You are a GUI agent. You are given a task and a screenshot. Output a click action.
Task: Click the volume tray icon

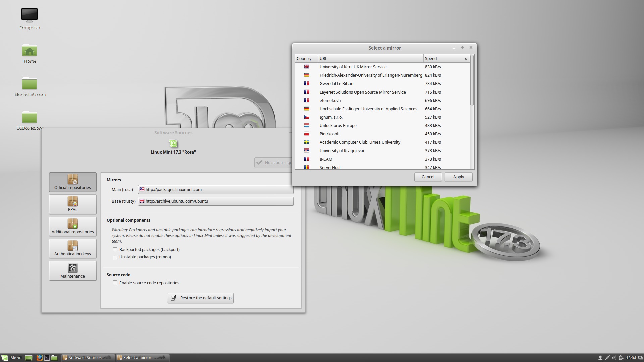[614, 358]
